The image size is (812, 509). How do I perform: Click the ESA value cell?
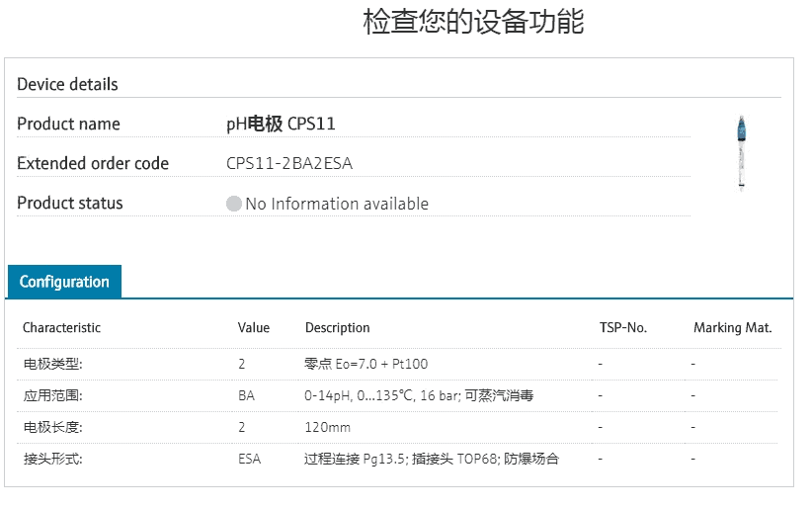(x=249, y=459)
